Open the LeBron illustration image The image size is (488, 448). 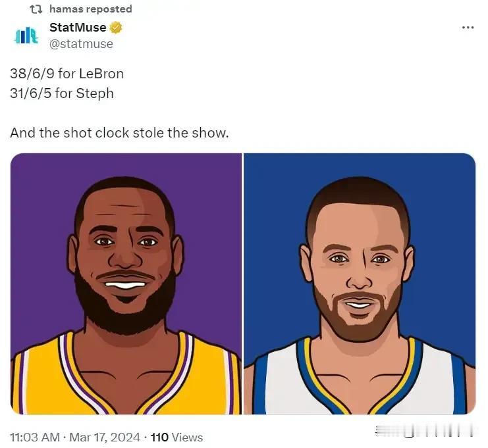(126, 284)
